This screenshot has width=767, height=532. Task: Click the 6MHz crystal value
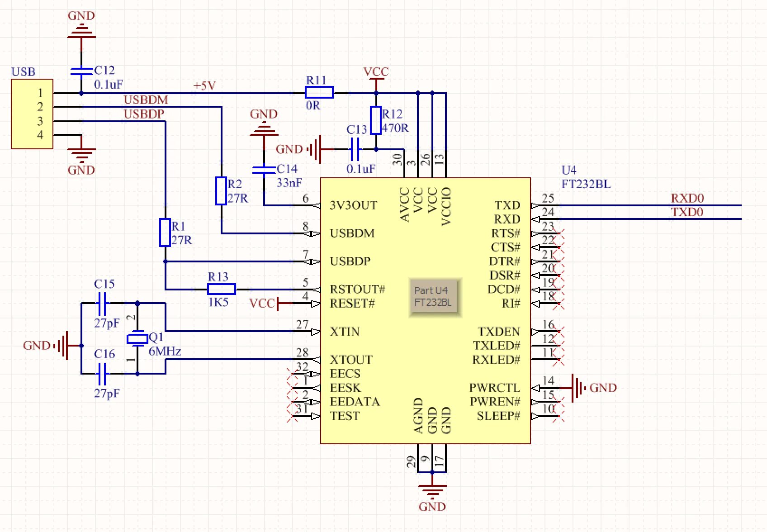[x=165, y=351]
